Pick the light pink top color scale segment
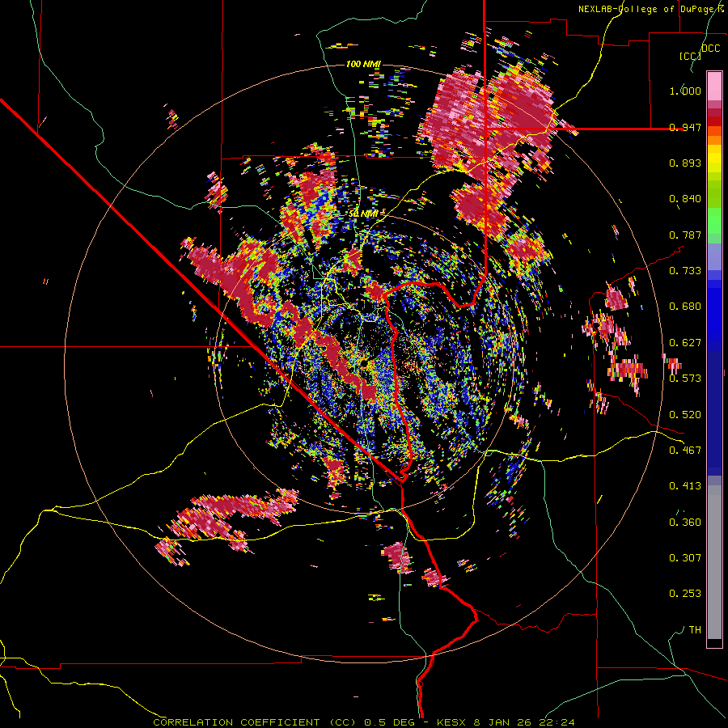 tap(714, 86)
